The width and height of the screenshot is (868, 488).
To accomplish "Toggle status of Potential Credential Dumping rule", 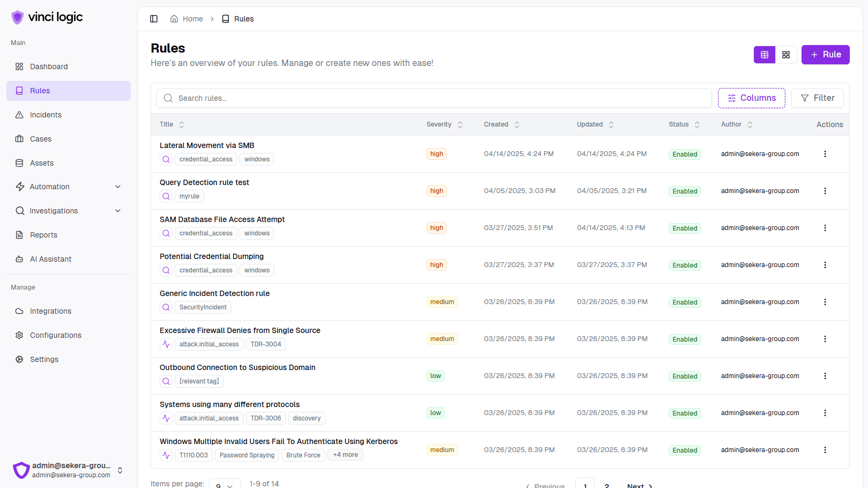I will coord(685,265).
